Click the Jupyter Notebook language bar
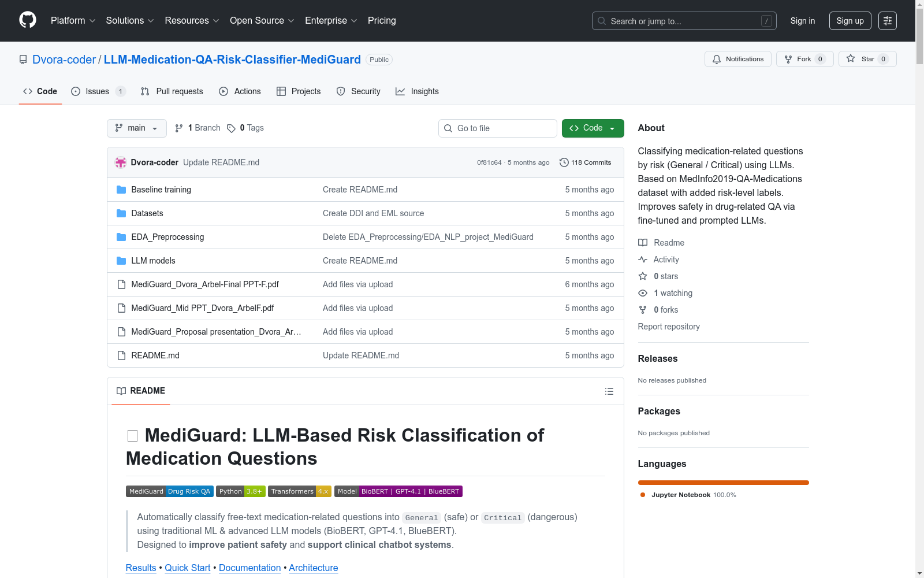Image resolution: width=924 pixels, height=578 pixels. click(724, 483)
